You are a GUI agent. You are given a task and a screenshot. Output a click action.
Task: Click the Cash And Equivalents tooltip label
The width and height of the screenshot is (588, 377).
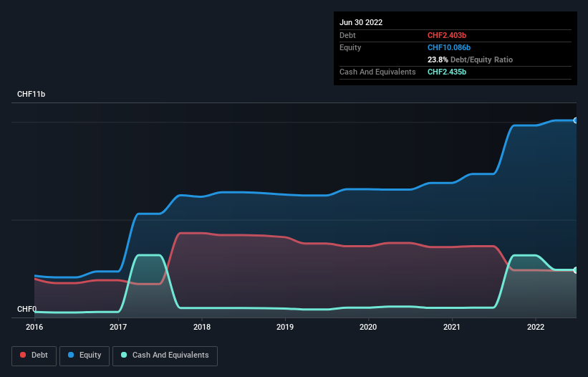(x=377, y=72)
